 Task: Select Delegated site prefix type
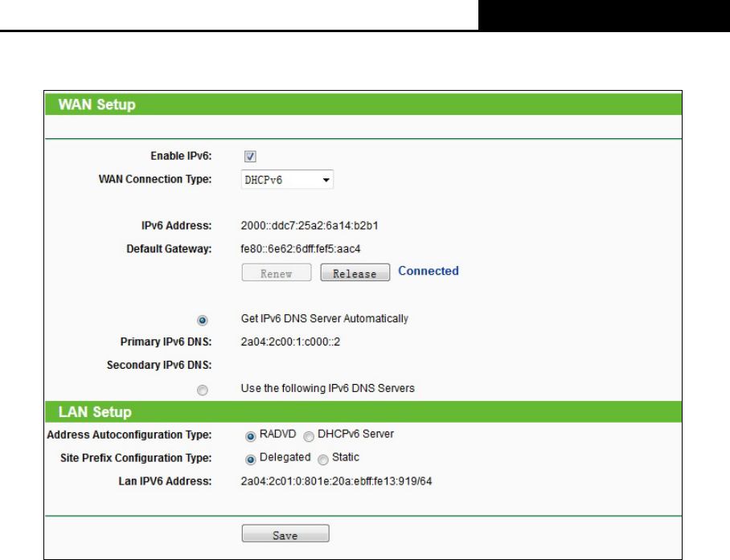(x=251, y=460)
